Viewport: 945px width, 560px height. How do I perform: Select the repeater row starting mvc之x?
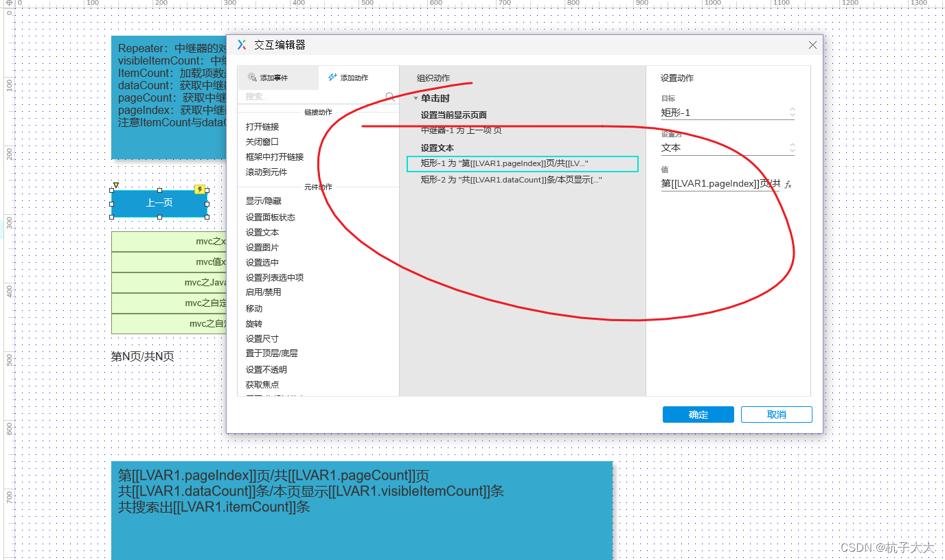click(169, 242)
